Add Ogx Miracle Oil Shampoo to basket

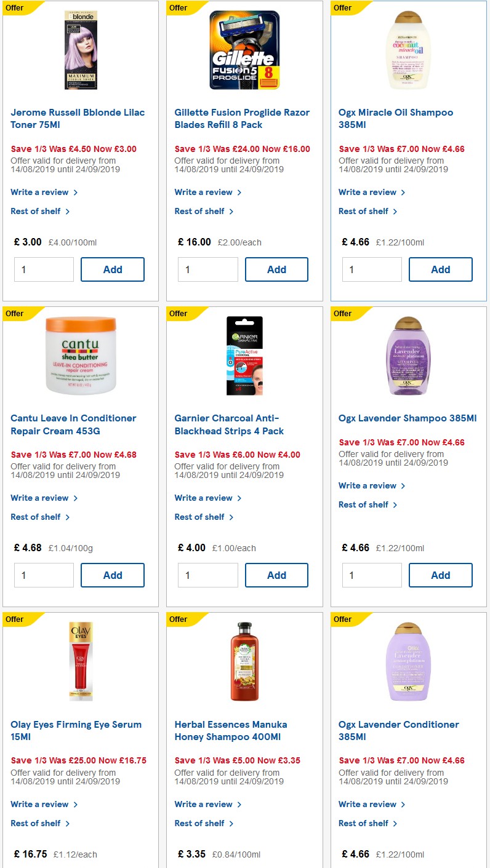coord(440,269)
